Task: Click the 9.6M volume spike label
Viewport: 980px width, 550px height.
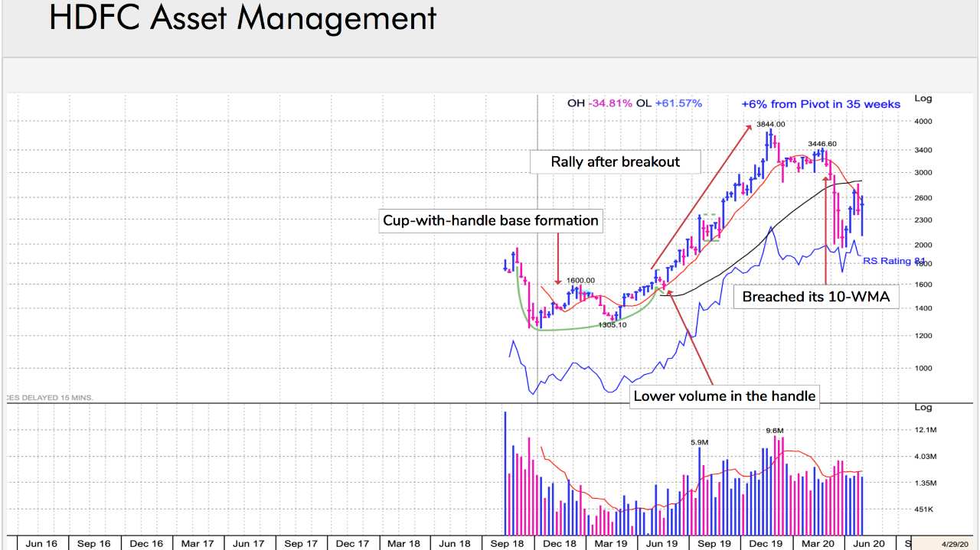Action: (x=776, y=431)
